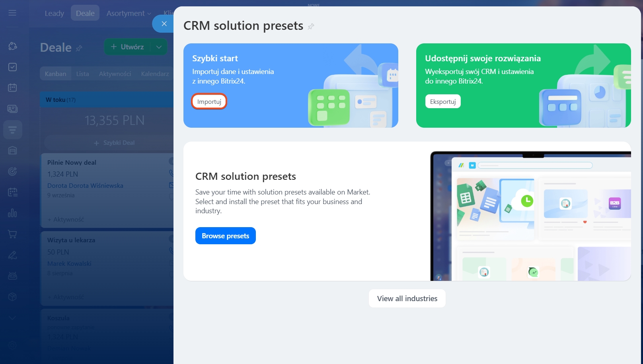Open the hamburger main menu
The height and width of the screenshot is (364, 643).
[12, 13]
